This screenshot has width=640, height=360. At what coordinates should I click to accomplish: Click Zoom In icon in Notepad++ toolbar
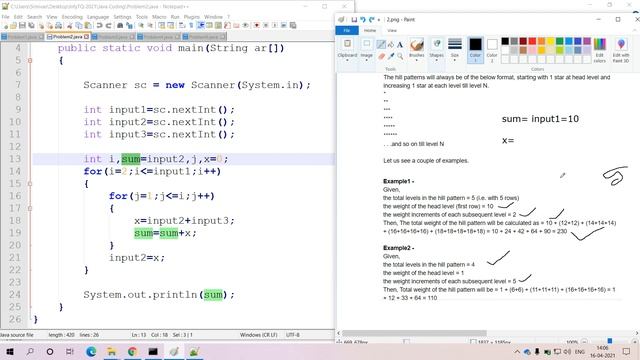pyautogui.click(x=142, y=25)
